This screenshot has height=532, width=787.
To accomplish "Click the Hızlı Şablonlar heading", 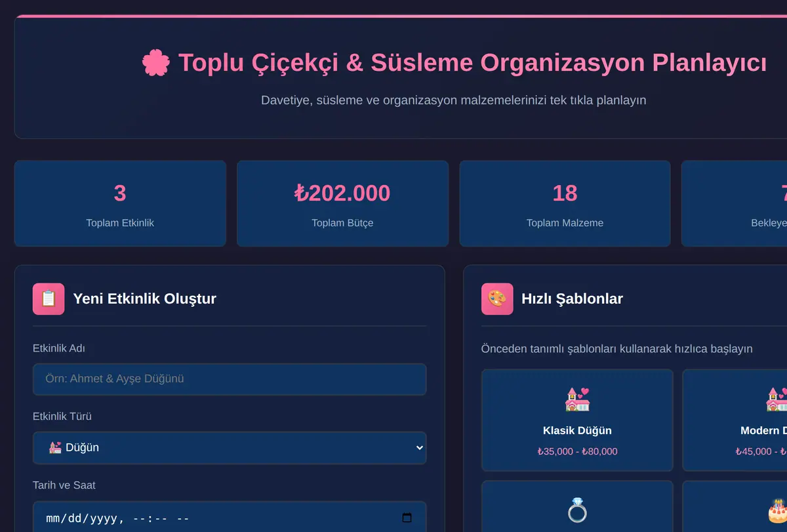I will click(x=572, y=299).
